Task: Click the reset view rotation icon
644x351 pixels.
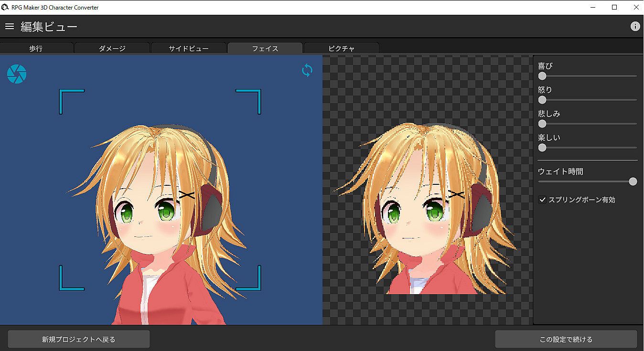Action: pyautogui.click(x=307, y=71)
